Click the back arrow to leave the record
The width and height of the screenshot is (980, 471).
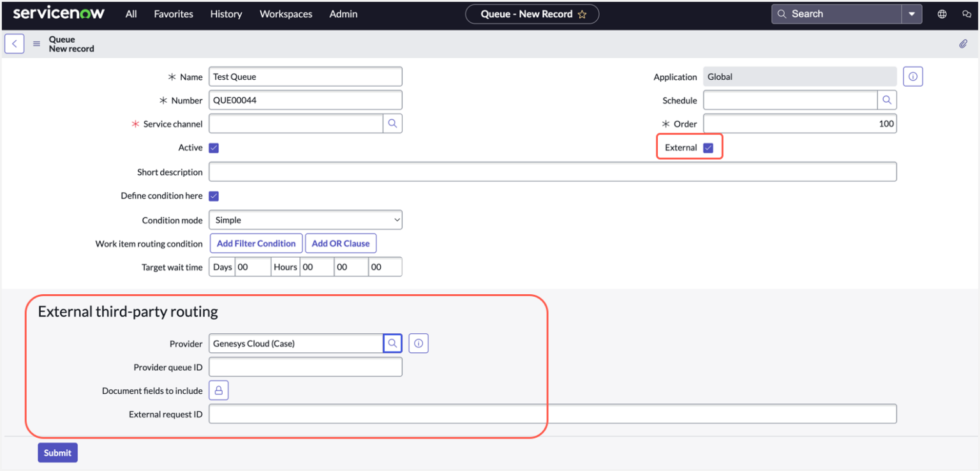click(x=14, y=43)
